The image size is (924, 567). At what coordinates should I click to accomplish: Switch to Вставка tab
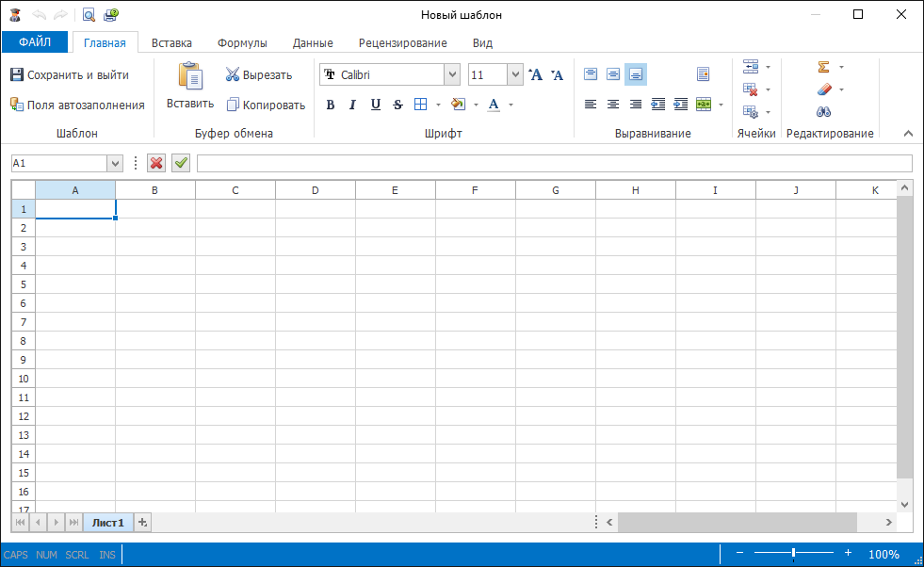coord(171,42)
